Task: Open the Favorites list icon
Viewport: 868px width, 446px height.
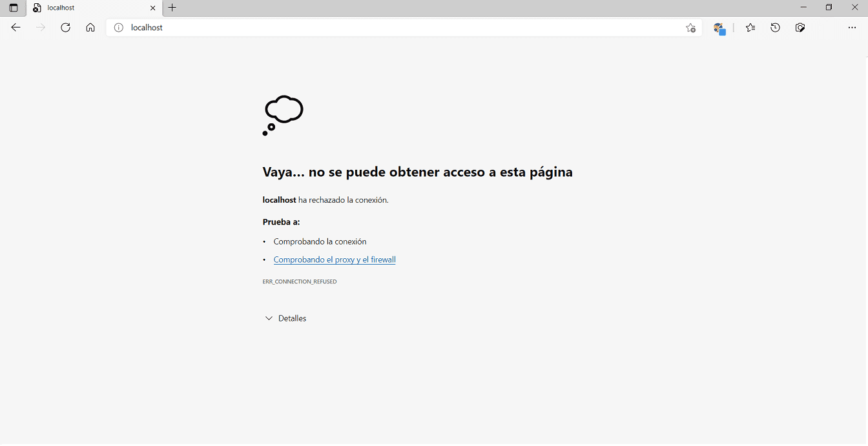Action: click(x=750, y=27)
